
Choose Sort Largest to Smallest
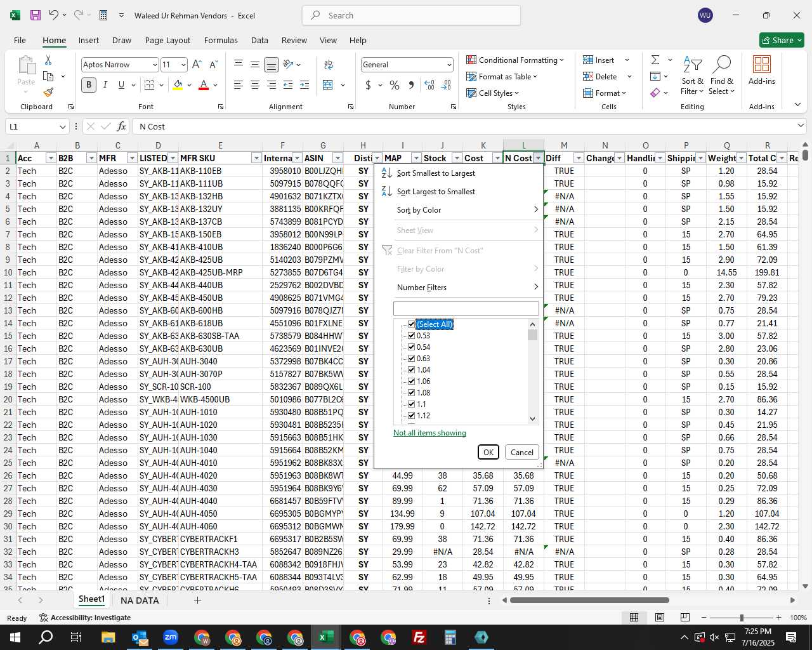click(x=436, y=192)
